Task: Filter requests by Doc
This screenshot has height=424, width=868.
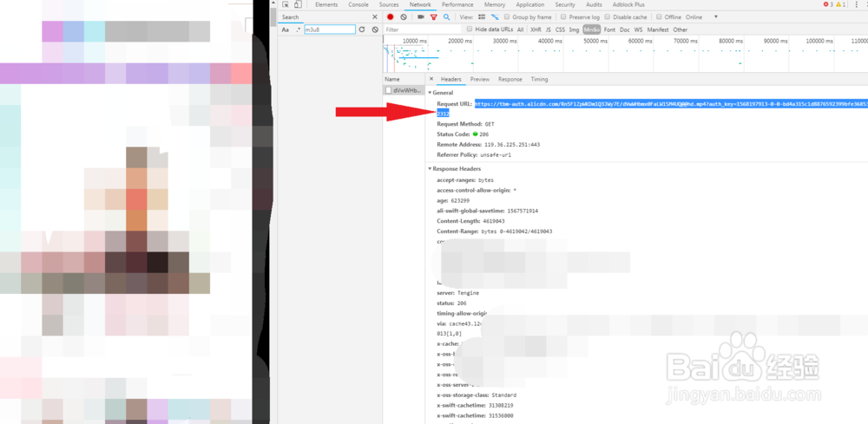Action: point(624,29)
